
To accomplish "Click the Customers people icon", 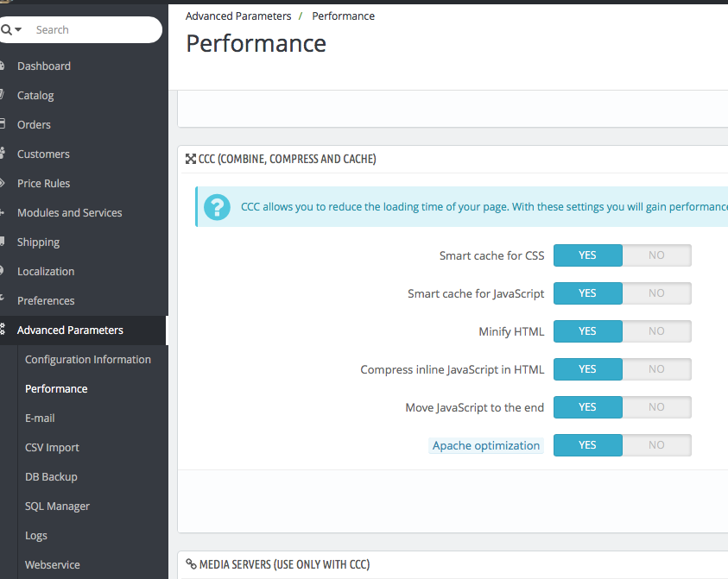I will (3, 154).
